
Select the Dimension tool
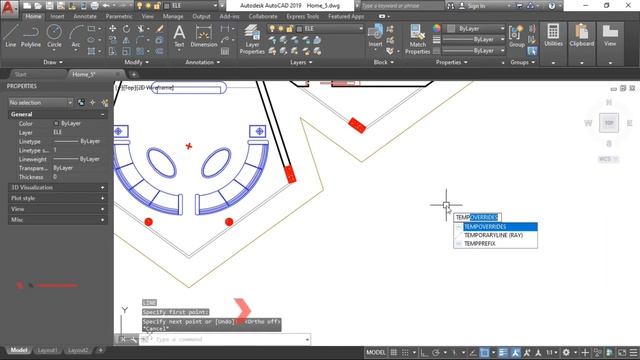(x=203, y=36)
